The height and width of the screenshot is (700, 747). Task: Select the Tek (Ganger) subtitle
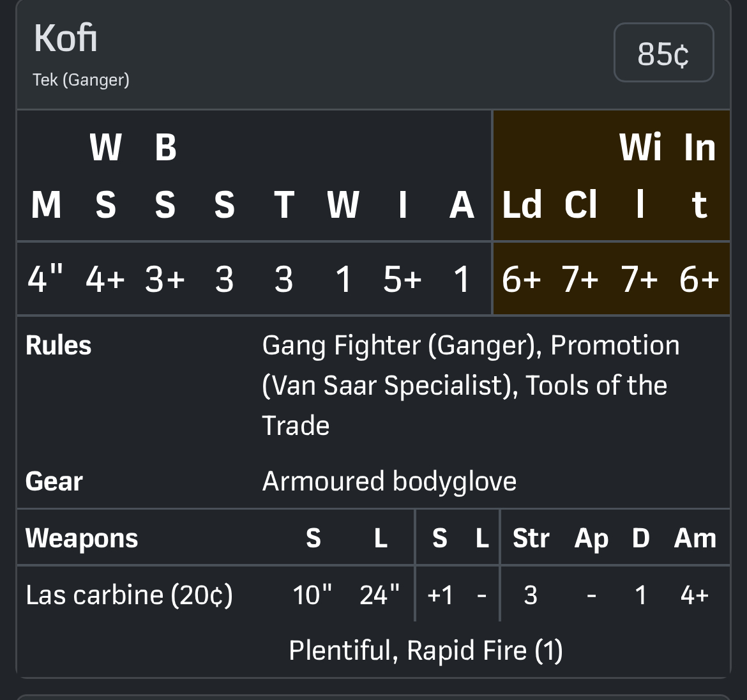81,80
